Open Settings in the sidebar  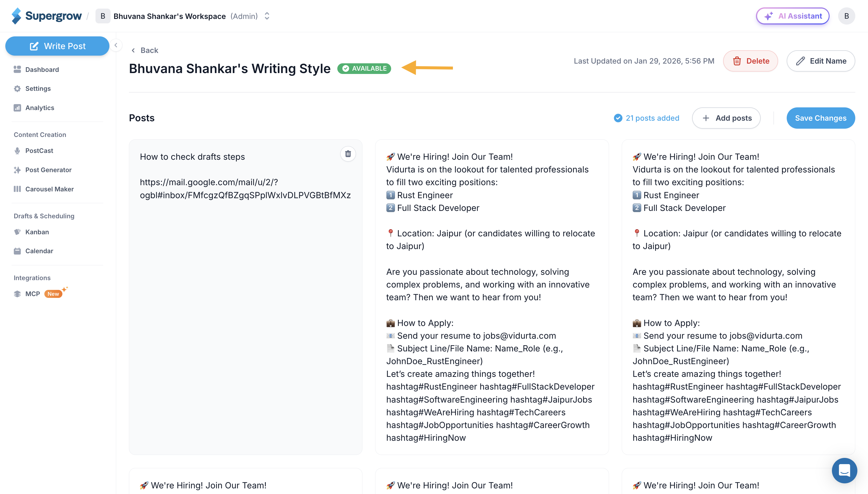tap(38, 88)
